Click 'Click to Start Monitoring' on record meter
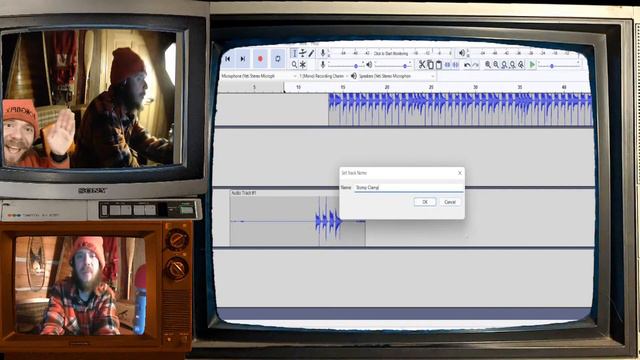This screenshot has height=360, width=640. click(x=391, y=53)
